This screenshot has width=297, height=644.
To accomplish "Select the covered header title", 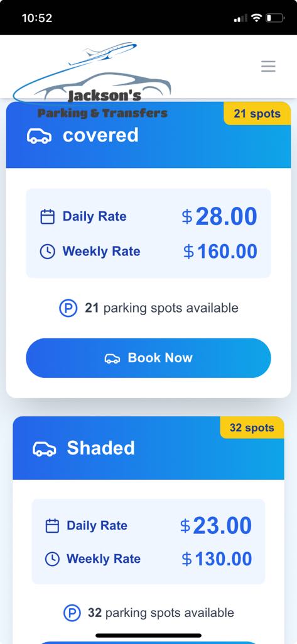I will [x=100, y=136].
